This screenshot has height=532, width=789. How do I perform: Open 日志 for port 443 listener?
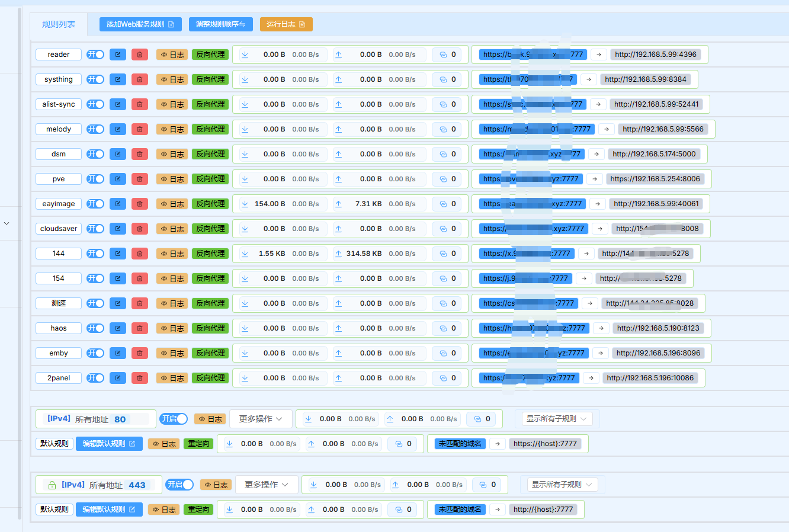click(216, 485)
